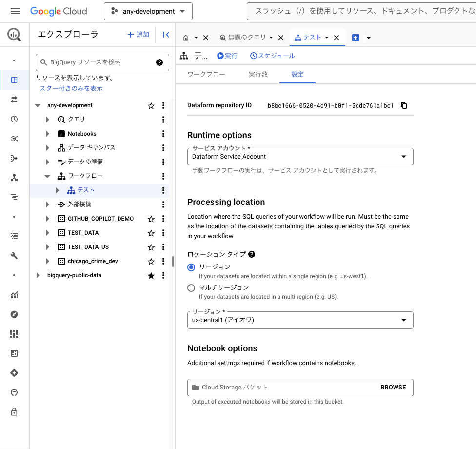
Task: Open the リージョン us-central1 dropdown
Action: pyautogui.click(x=300, y=320)
